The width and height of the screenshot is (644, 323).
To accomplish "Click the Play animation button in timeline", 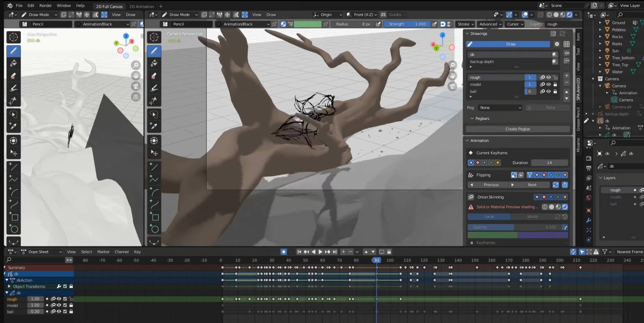I will pos(320,252).
